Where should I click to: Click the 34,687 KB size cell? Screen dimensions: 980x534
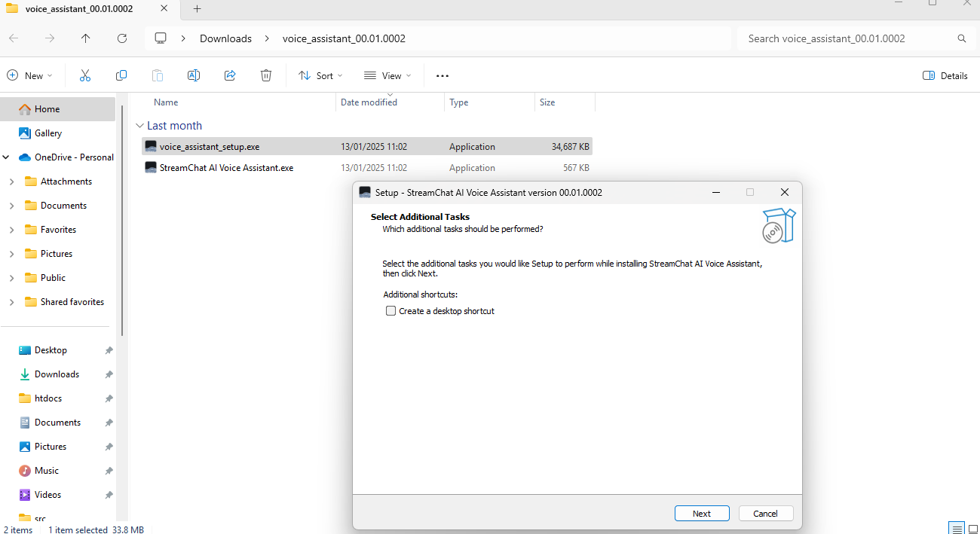(571, 147)
